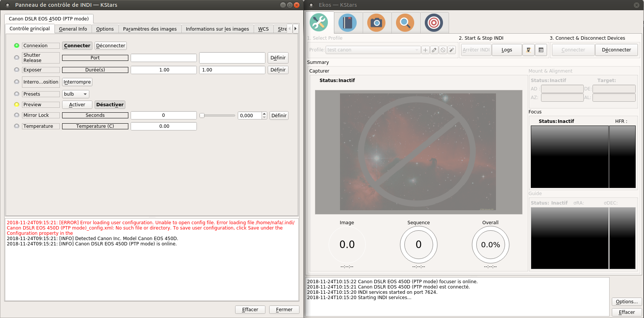Switch to the Contrôle principal tab
Image resolution: width=644 pixels, height=318 pixels.
tap(30, 29)
